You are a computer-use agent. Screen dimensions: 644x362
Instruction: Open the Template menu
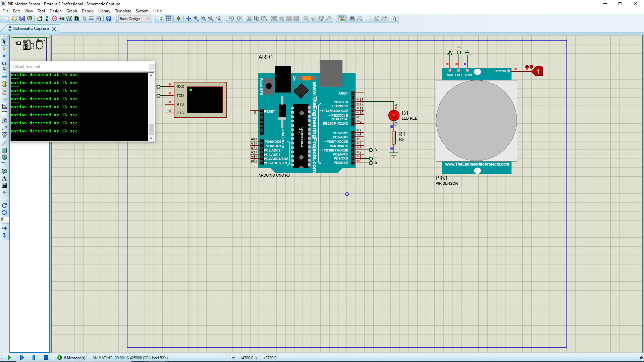123,11
